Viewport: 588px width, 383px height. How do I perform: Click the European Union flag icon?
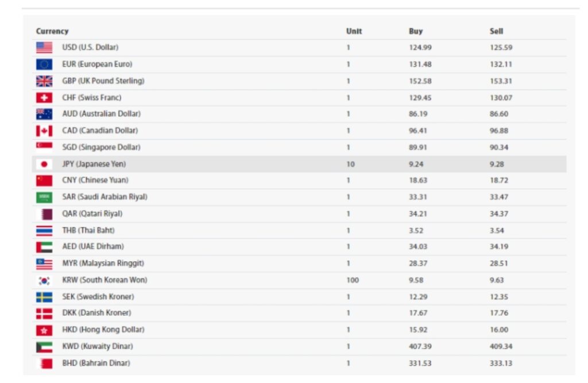44,64
